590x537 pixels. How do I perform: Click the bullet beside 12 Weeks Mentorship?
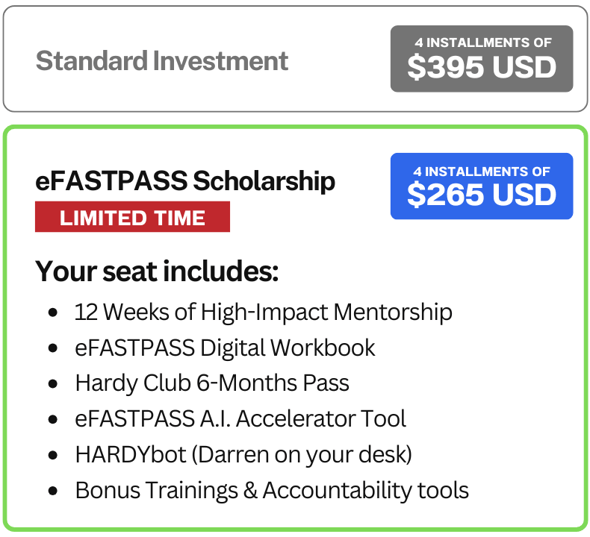pos(53,313)
